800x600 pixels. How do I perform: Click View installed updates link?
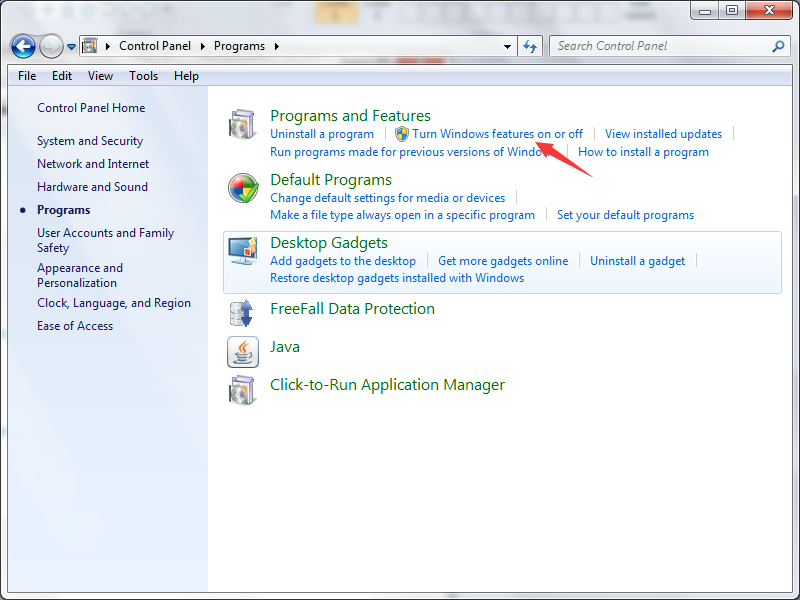pyautogui.click(x=663, y=134)
